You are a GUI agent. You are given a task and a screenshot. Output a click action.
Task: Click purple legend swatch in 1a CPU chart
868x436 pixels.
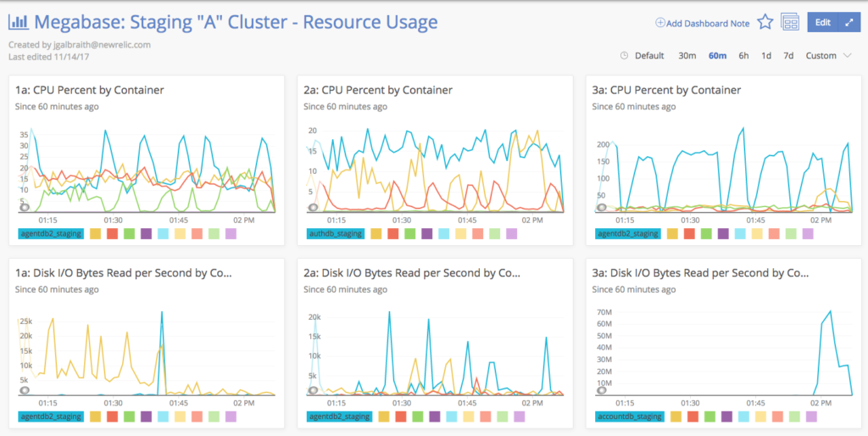146,234
